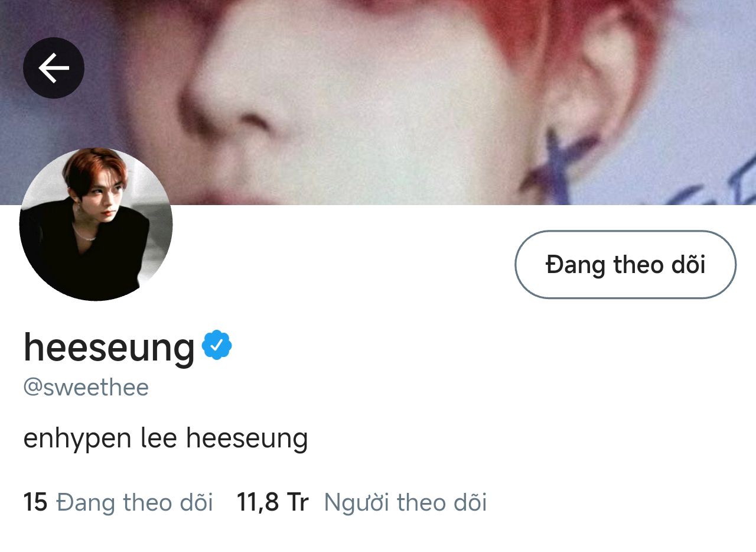Click the following count number 15

coord(35,502)
